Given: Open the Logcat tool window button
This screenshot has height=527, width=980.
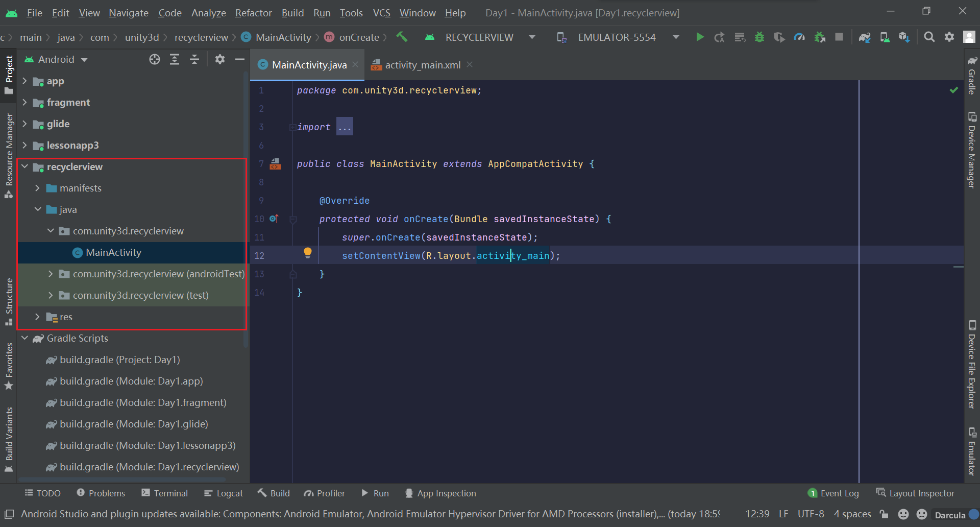Looking at the screenshot, I should click(224, 493).
